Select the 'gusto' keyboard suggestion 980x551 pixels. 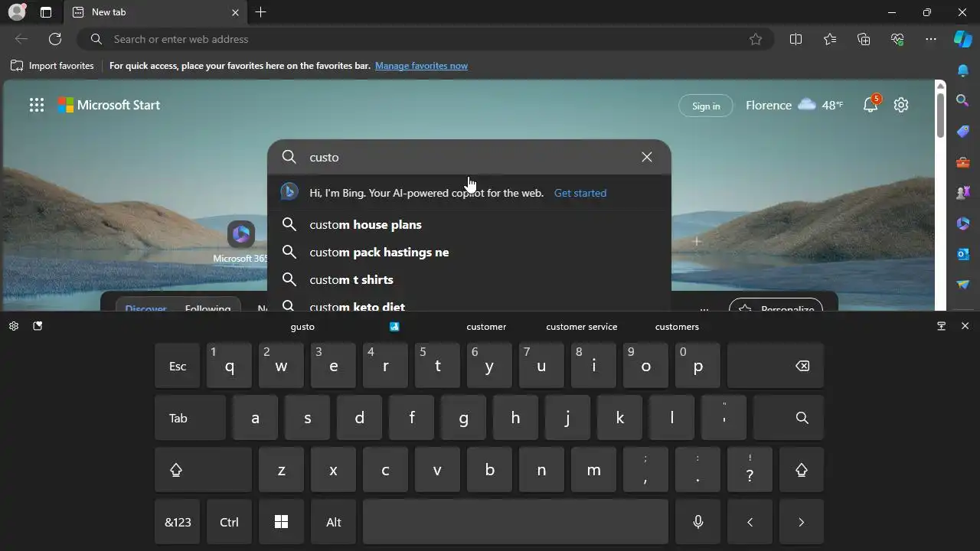point(302,326)
